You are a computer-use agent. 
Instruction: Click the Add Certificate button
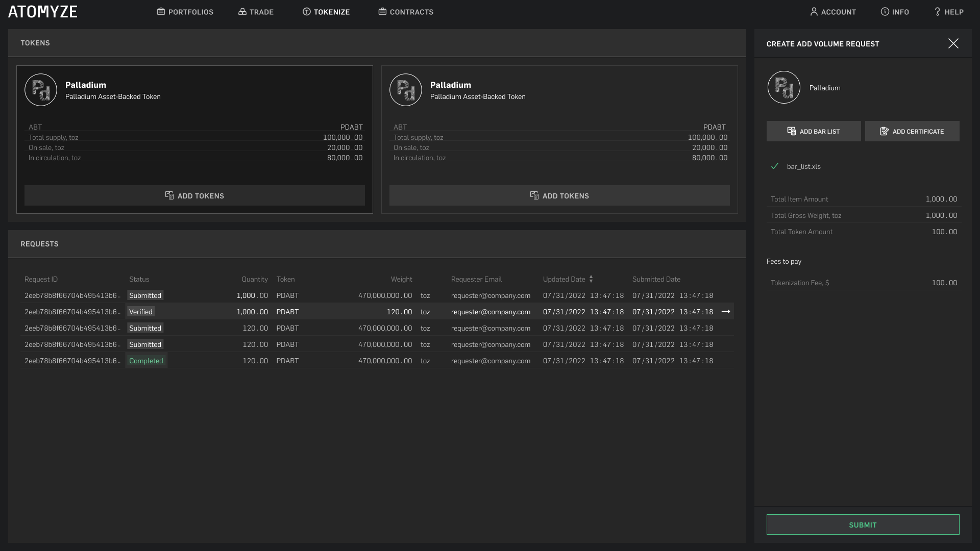912,131
